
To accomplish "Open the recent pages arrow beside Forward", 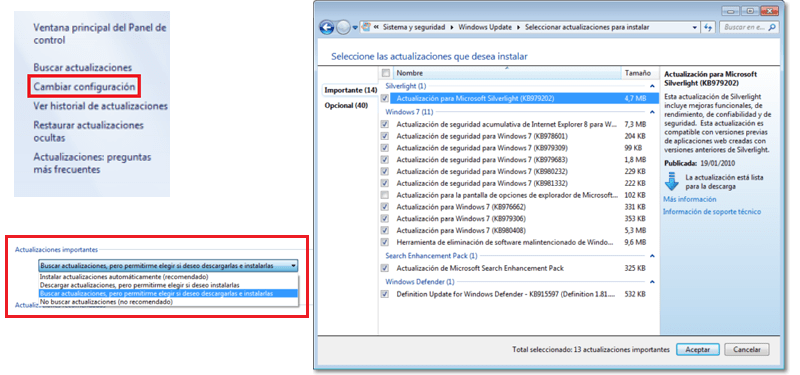I will point(355,28).
